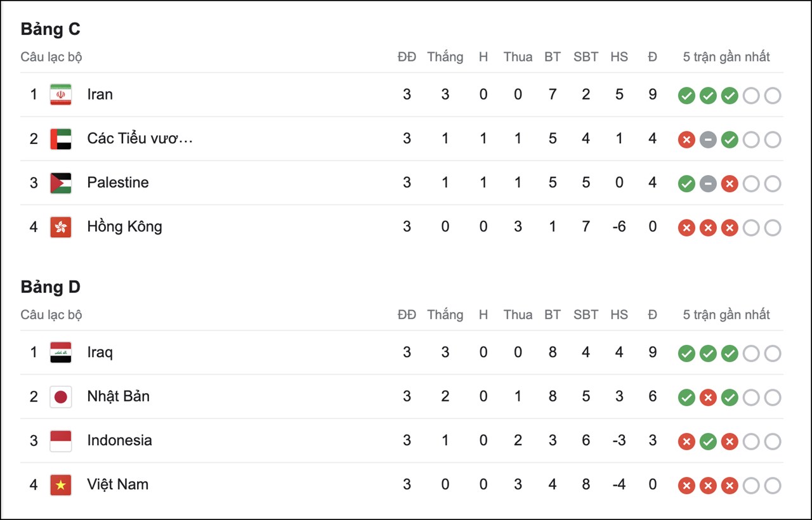
Task: Click the Iran flag icon
Action: pos(61,94)
